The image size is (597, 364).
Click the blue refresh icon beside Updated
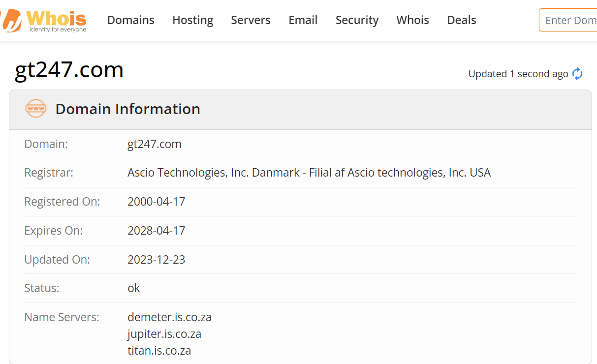(x=577, y=74)
